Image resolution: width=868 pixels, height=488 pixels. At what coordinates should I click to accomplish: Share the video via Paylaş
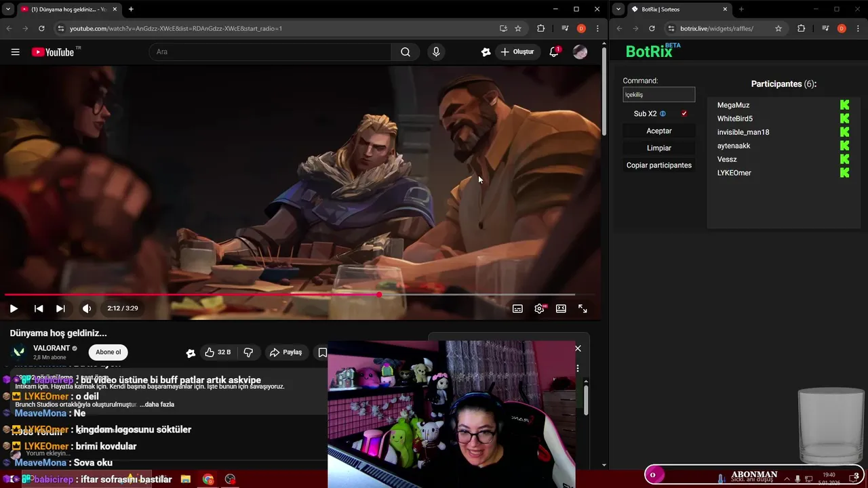pyautogui.click(x=285, y=352)
